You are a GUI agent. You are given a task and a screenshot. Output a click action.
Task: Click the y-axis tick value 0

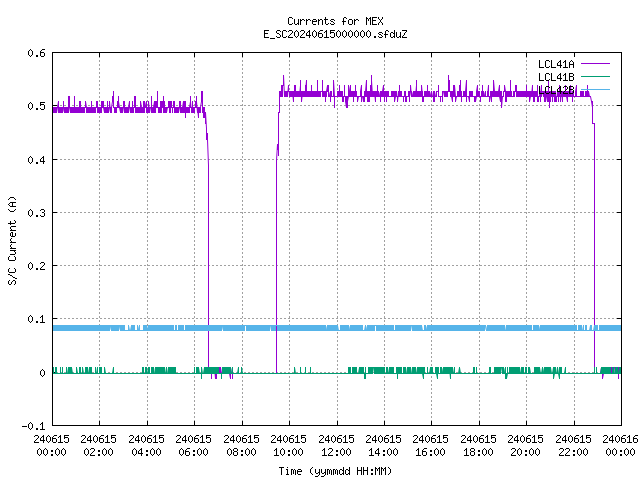click(x=42, y=373)
